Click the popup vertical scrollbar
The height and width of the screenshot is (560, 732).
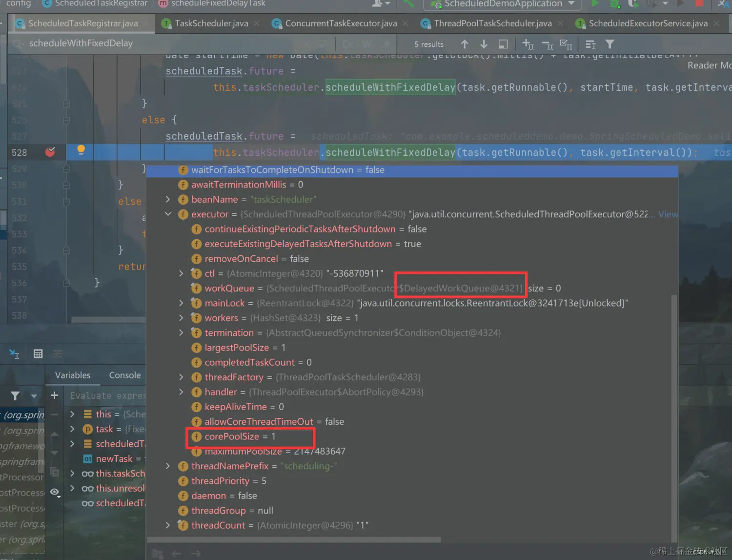coord(674,418)
